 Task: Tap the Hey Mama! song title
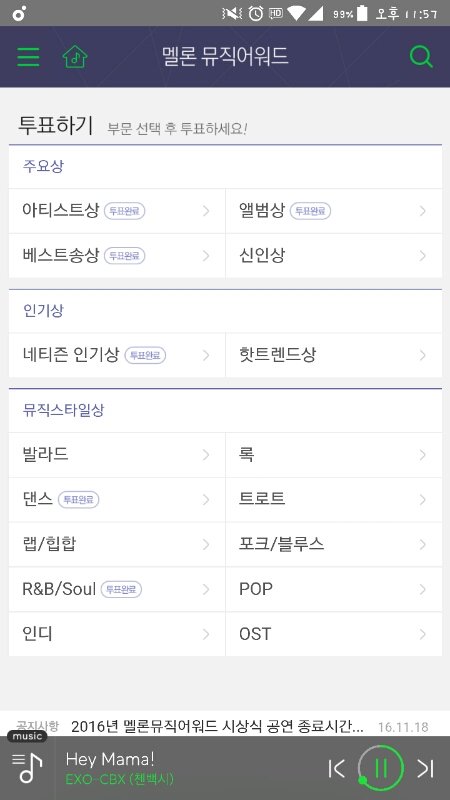pos(110,759)
